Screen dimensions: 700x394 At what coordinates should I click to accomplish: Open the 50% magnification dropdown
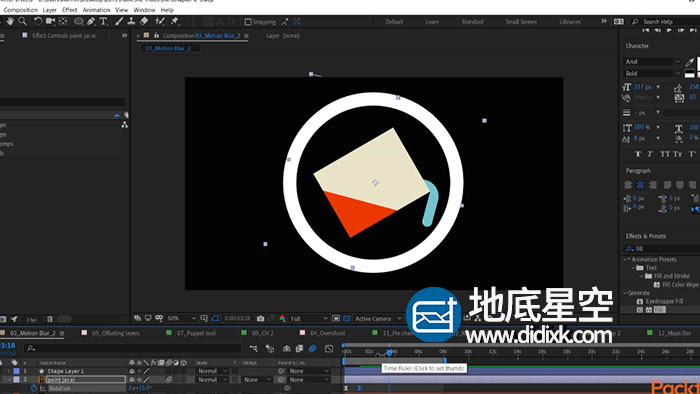[x=181, y=318]
